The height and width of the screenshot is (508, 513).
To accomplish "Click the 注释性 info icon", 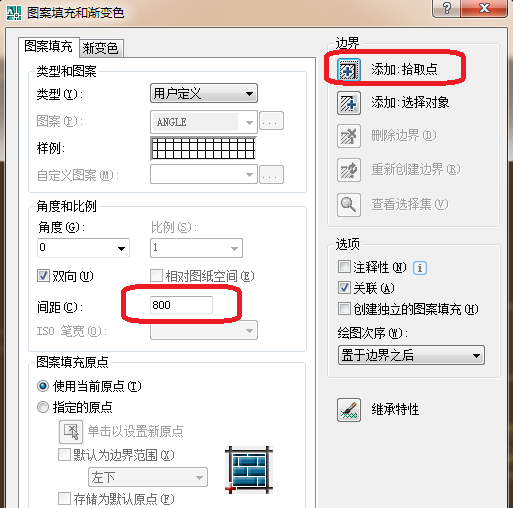I will (420, 268).
